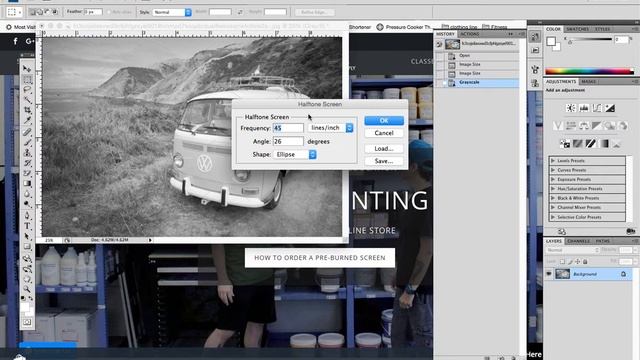Confirm Halftone Screen with OK
Viewport: 640px width, 360px height.
coord(384,120)
